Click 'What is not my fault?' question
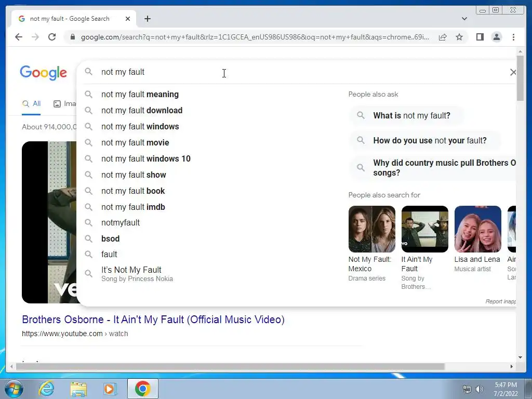 (407, 115)
